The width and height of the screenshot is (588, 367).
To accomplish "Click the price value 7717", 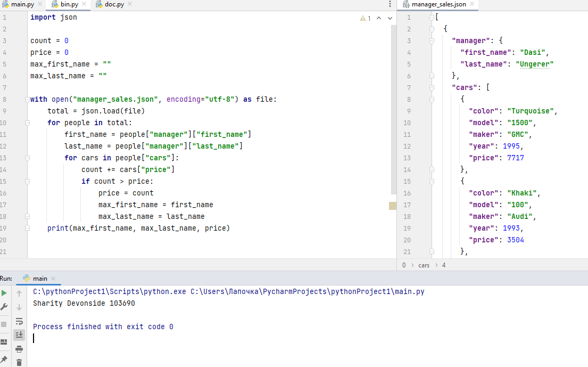I will tap(516, 158).
